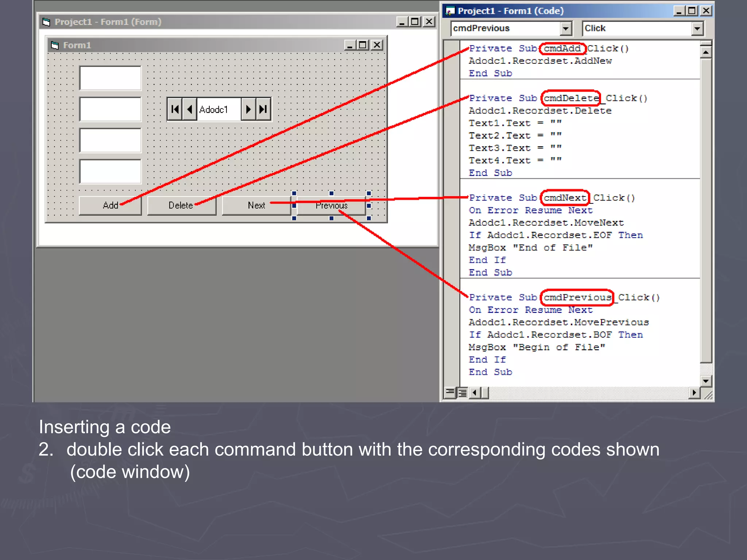Image resolution: width=747 pixels, height=560 pixels.
Task: Switch to Procedure View icon in code window
Action: pyautogui.click(x=450, y=393)
